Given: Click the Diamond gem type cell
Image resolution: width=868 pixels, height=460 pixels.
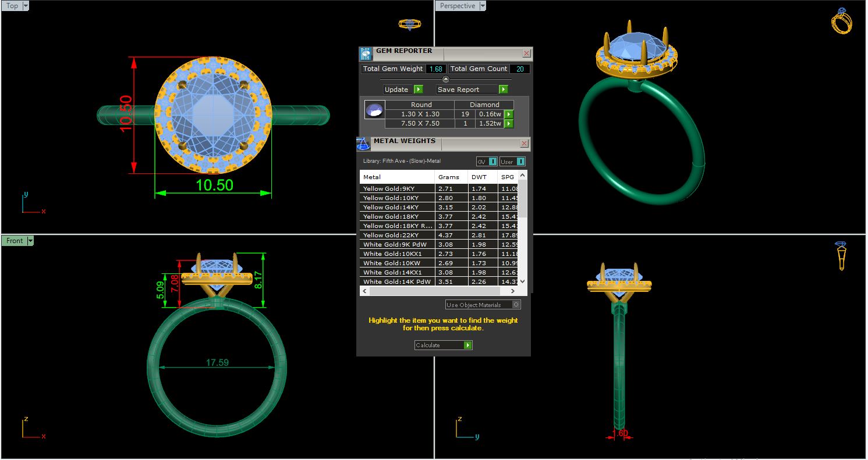Looking at the screenshot, I should pyautogui.click(x=485, y=105).
